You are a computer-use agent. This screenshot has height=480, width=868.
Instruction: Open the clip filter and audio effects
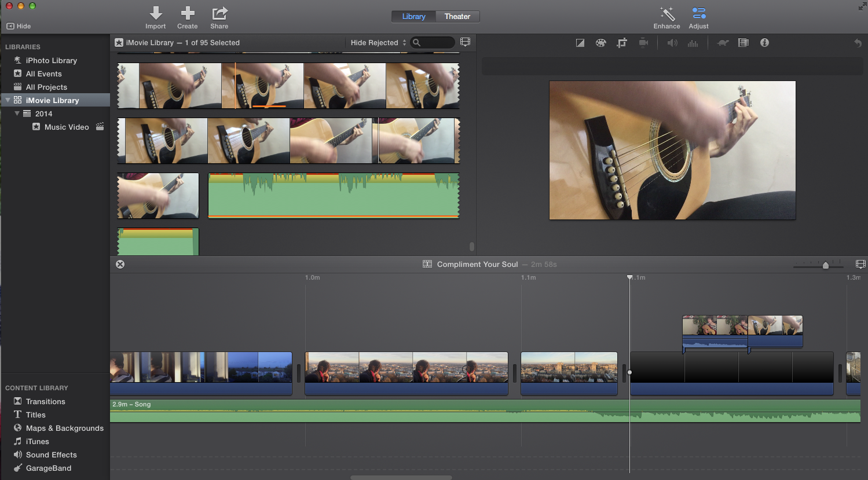744,43
